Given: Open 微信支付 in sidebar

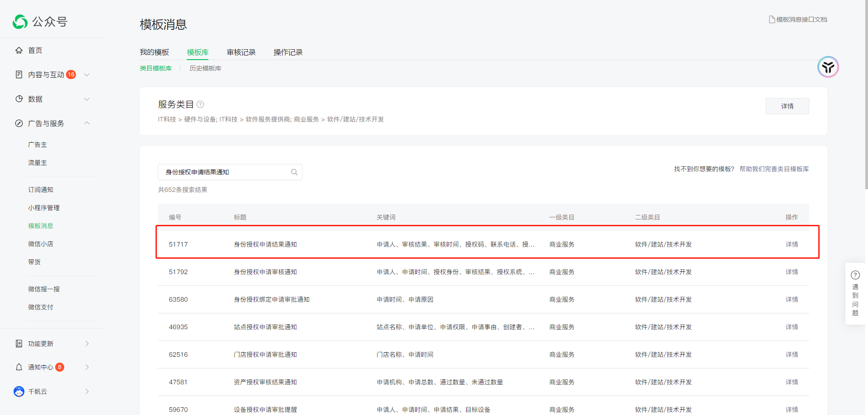Looking at the screenshot, I should pos(41,307).
